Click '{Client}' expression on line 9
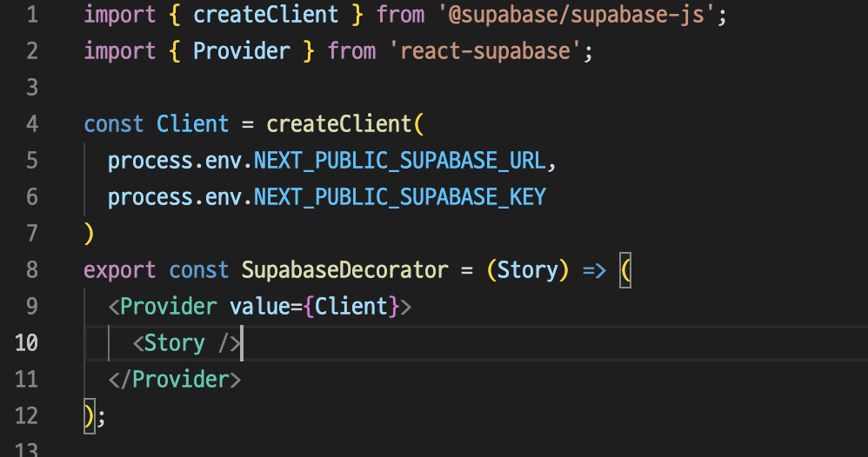 [x=351, y=307]
